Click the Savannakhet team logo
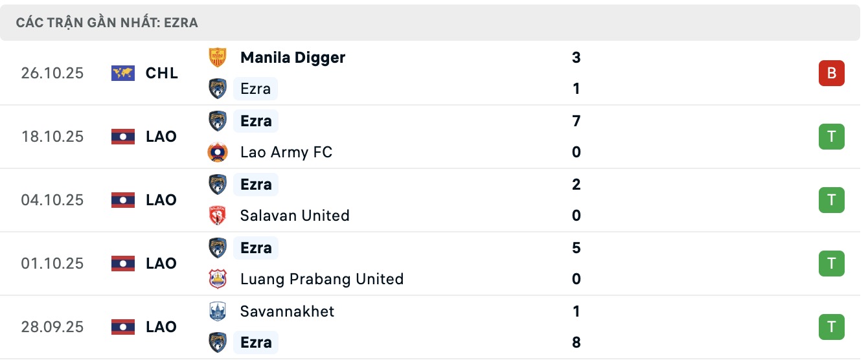This screenshot has width=868, height=360. click(x=218, y=311)
